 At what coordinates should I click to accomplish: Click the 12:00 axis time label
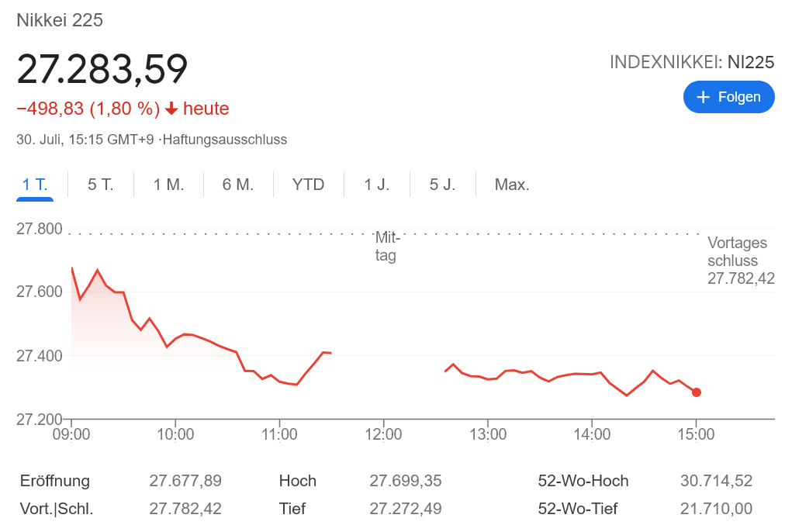click(384, 434)
